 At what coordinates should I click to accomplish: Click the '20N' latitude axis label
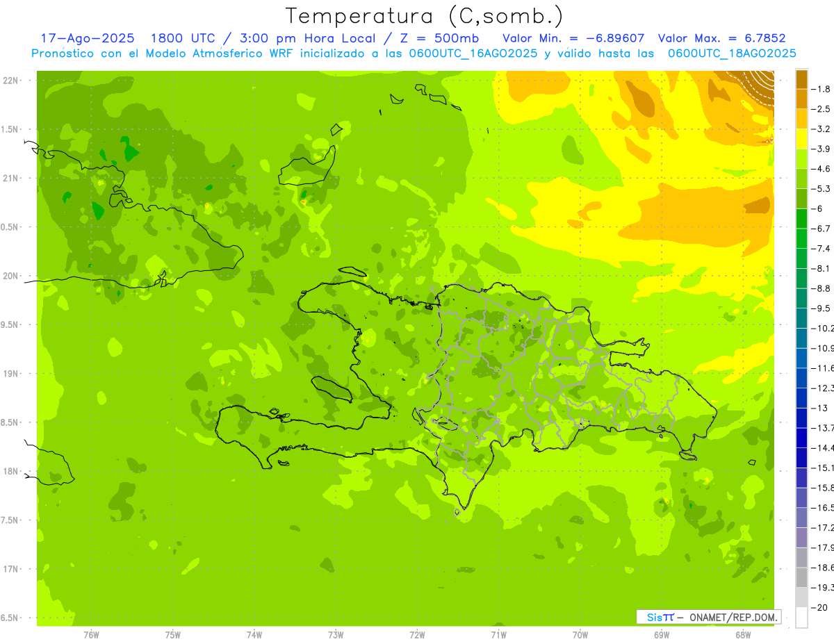coord(10,276)
